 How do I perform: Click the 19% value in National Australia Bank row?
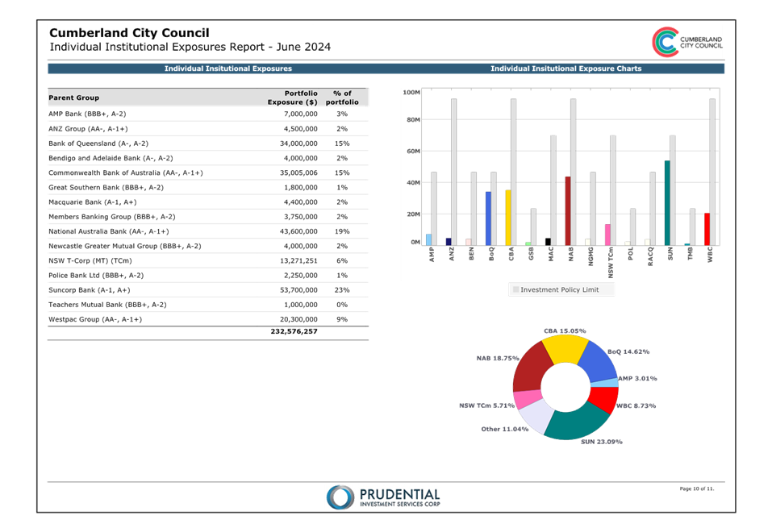[x=342, y=231]
